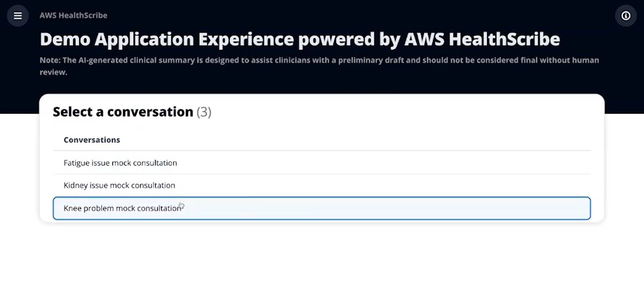Click the AI-generated clinical summary note text
The height and width of the screenshot is (304, 644).
[x=319, y=66]
